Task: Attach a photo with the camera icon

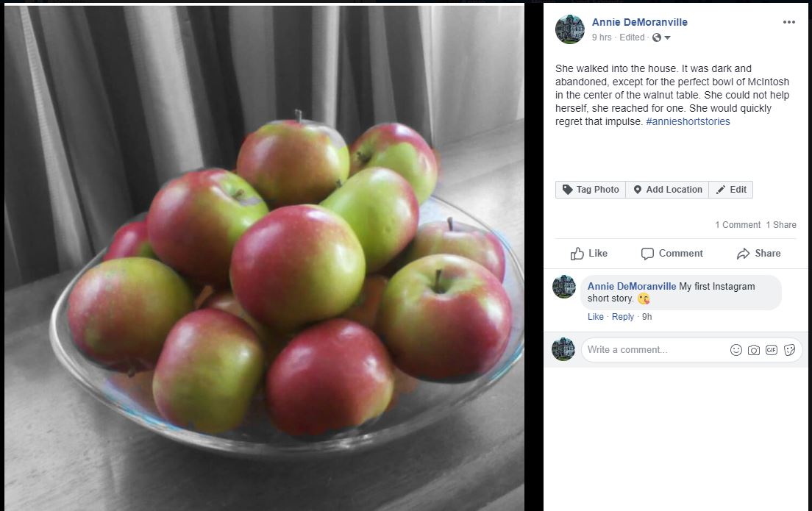Action: (x=754, y=350)
